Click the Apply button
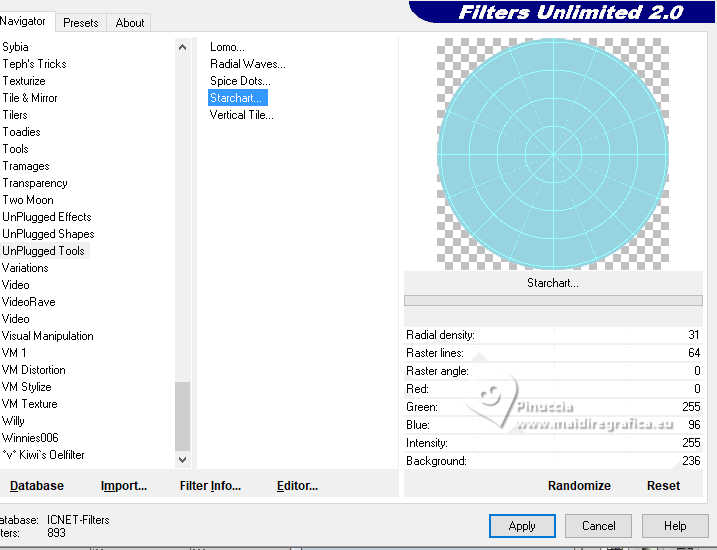The width and height of the screenshot is (717, 550). point(522,525)
